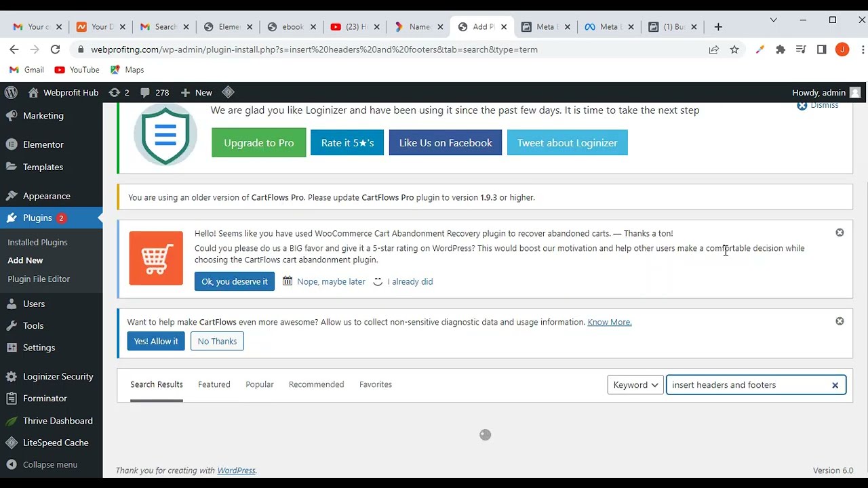
Task: Open Loginizer Security menu
Action: [58, 376]
